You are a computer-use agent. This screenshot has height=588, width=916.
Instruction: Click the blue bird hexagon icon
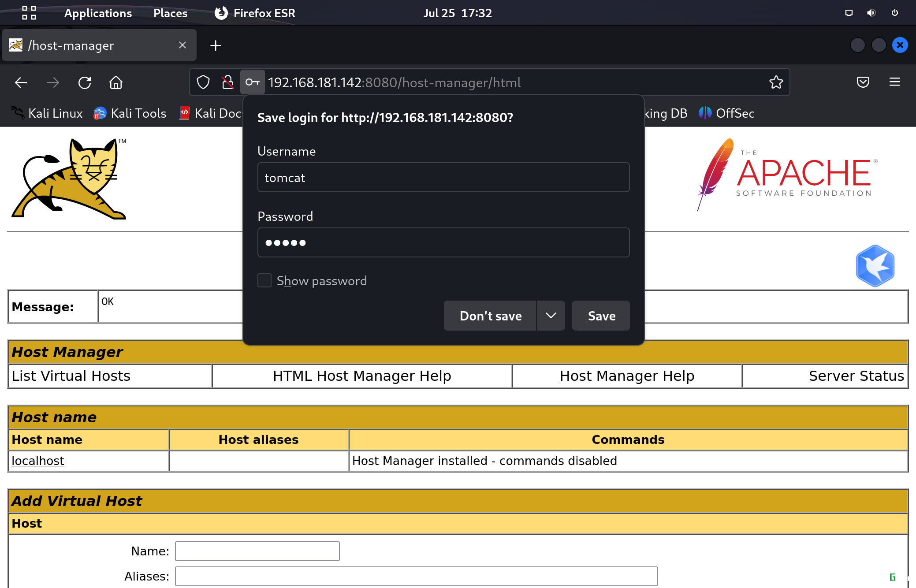tap(875, 266)
